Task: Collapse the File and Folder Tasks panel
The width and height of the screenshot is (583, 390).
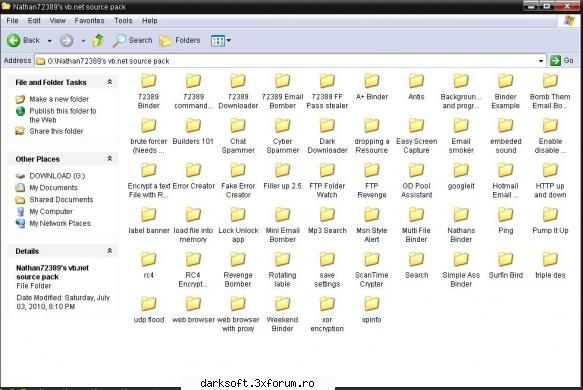Action: (110, 82)
